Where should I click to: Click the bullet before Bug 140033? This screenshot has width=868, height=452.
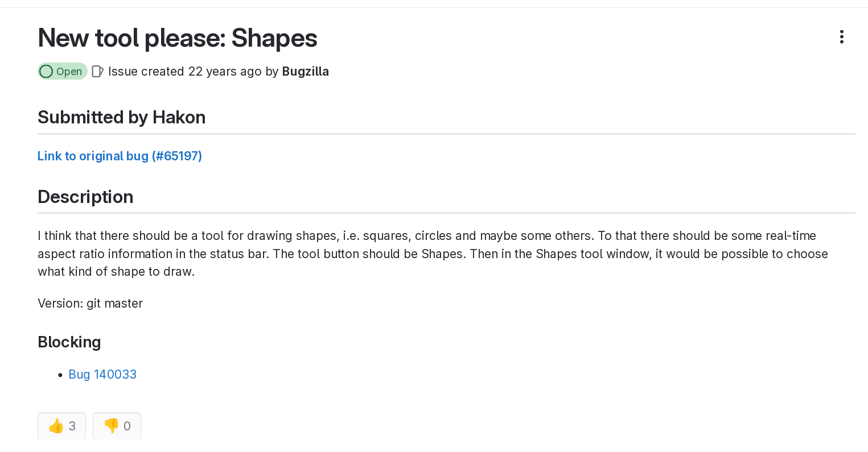(x=60, y=375)
